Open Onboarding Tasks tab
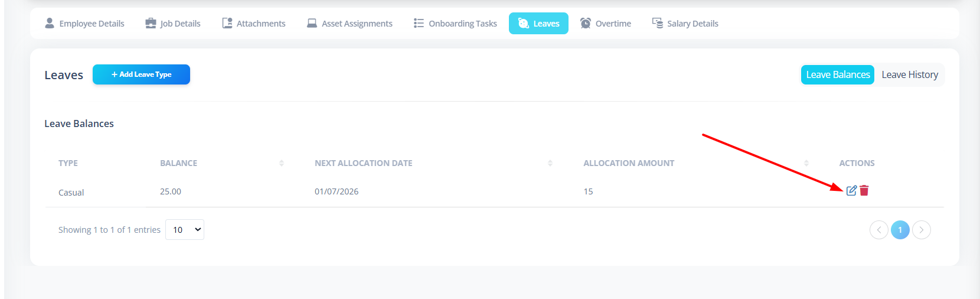 point(455,24)
